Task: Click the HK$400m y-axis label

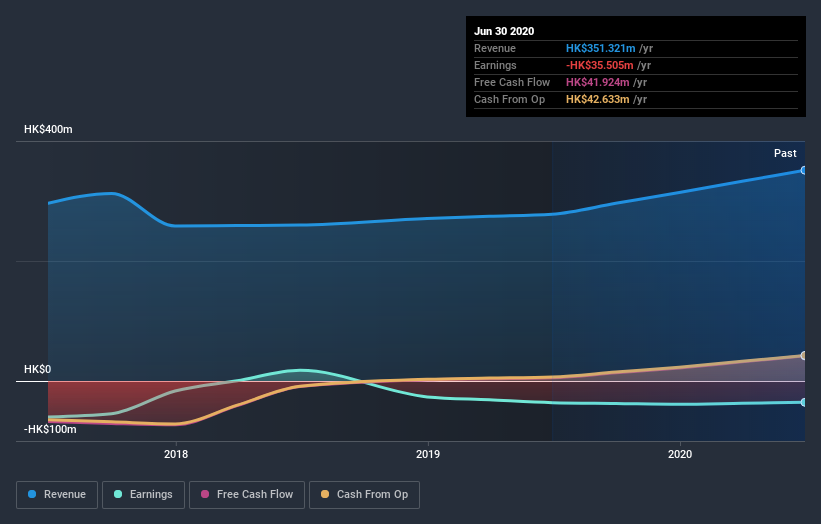Action: click(x=48, y=129)
